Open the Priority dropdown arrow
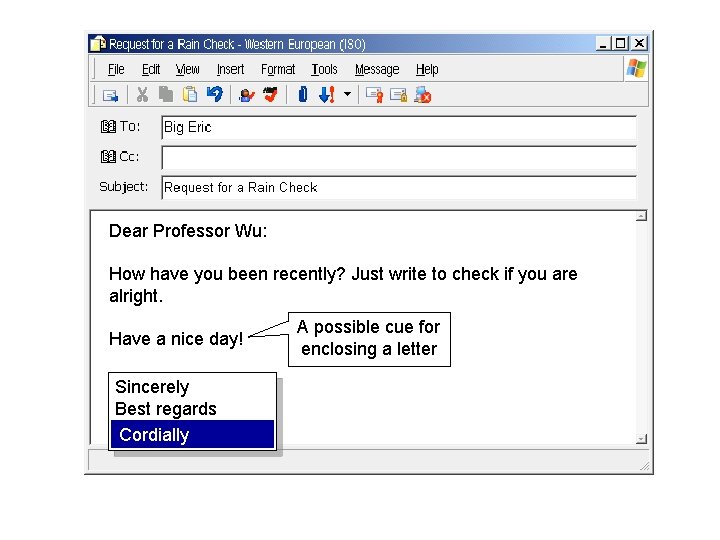 tap(348, 95)
